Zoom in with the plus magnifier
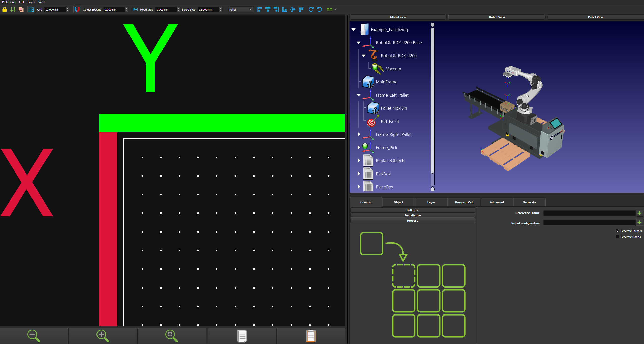The width and height of the screenshot is (644, 344). (103, 336)
